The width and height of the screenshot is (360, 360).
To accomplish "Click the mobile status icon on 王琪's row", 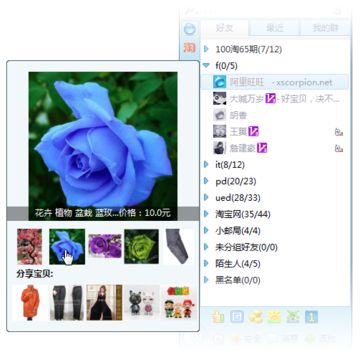I will tap(339, 132).
